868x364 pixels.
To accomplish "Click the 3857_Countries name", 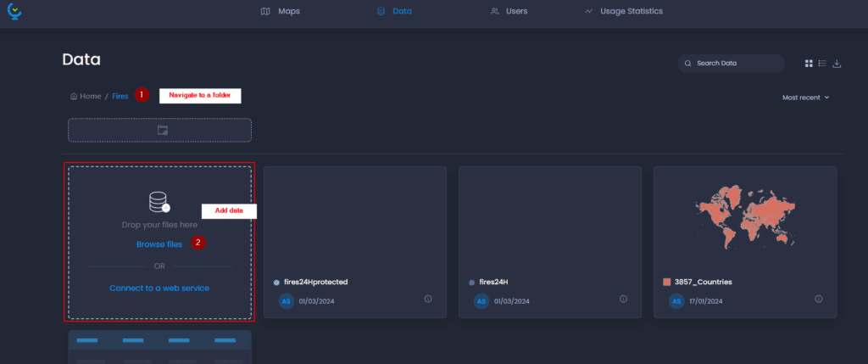I will pyautogui.click(x=703, y=282).
